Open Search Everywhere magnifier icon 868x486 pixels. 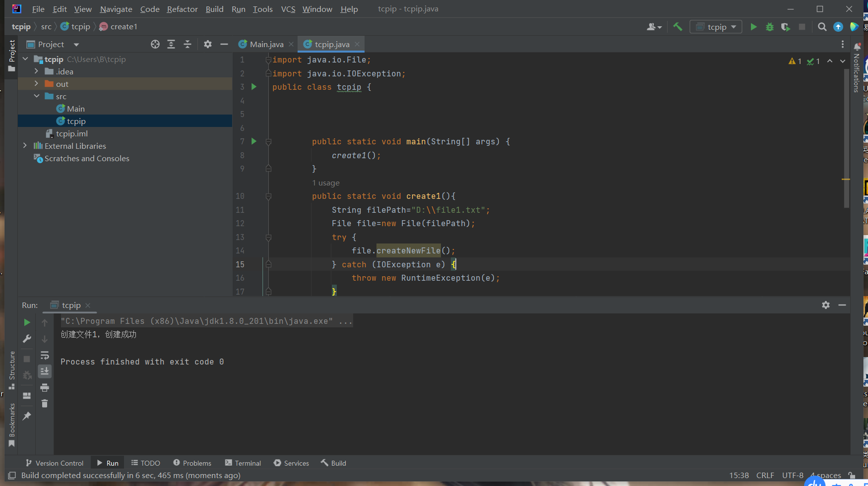(x=822, y=27)
